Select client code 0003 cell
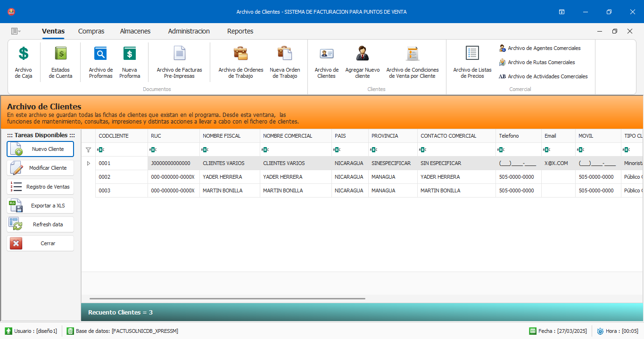The height and width of the screenshot is (339, 644). click(x=122, y=190)
